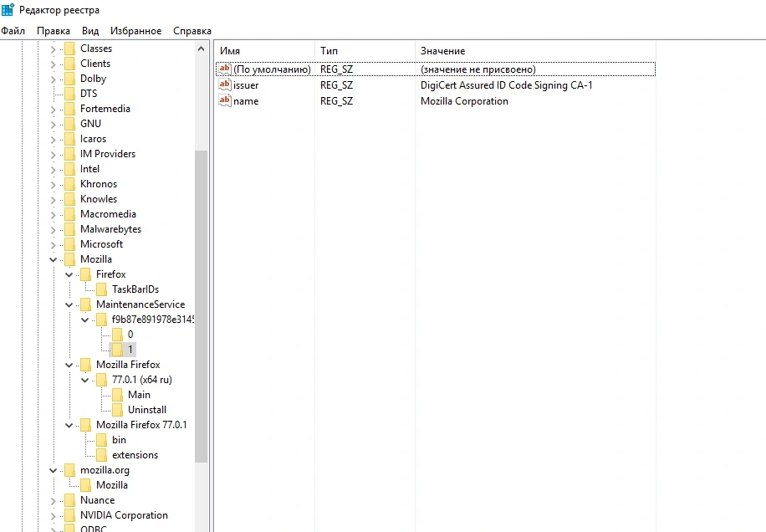Collapse the mozilla.org key

tap(53, 470)
